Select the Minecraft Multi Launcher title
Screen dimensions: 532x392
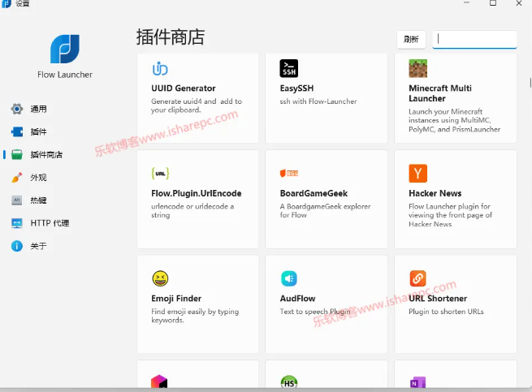click(440, 93)
